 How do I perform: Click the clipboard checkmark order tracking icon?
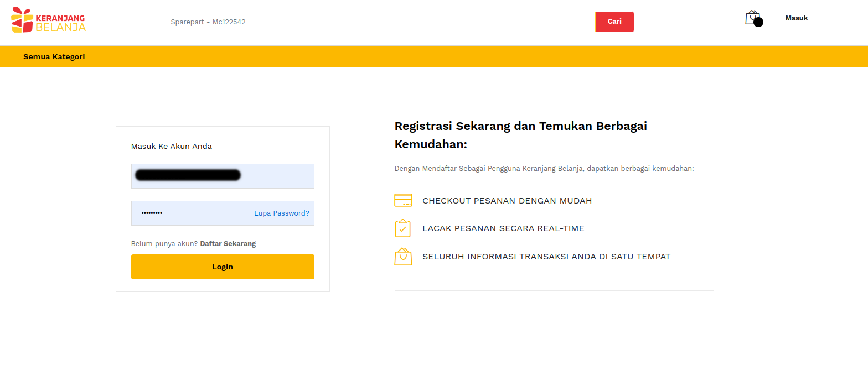403,228
